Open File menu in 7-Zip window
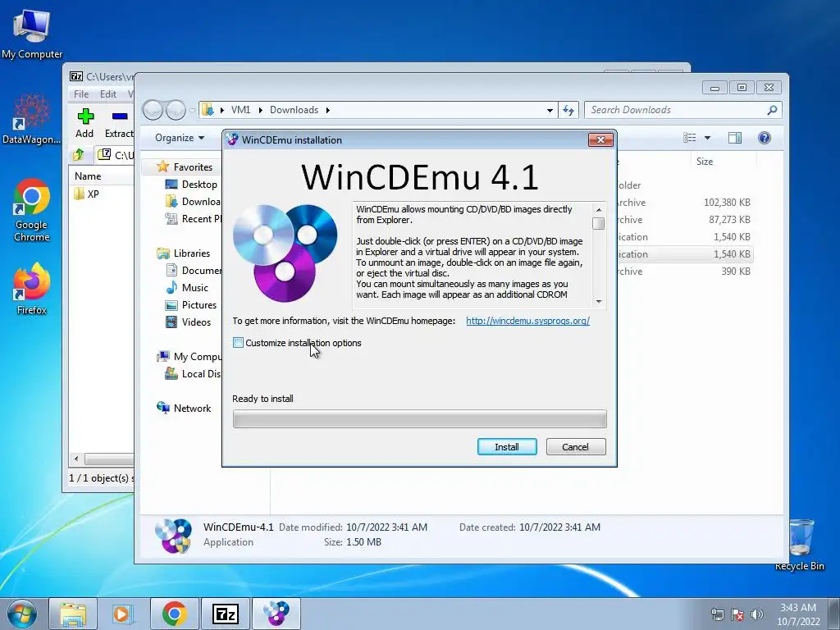 [81, 94]
